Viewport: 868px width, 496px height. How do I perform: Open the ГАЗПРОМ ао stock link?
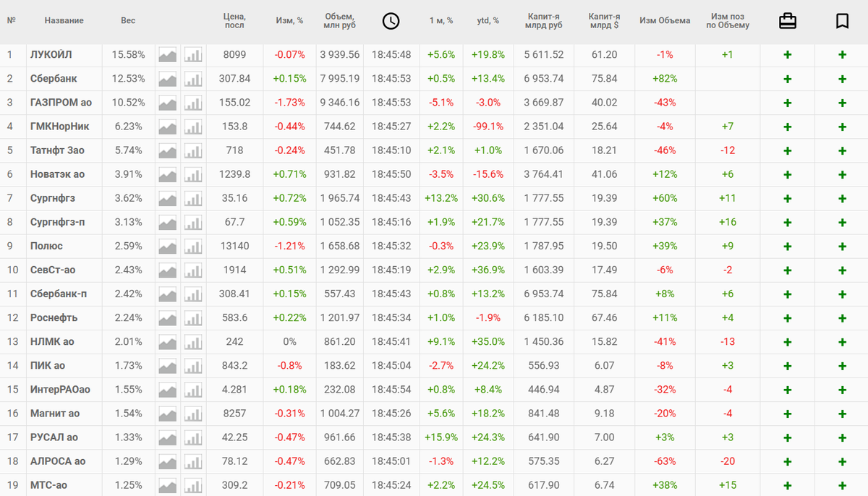(61, 103)
